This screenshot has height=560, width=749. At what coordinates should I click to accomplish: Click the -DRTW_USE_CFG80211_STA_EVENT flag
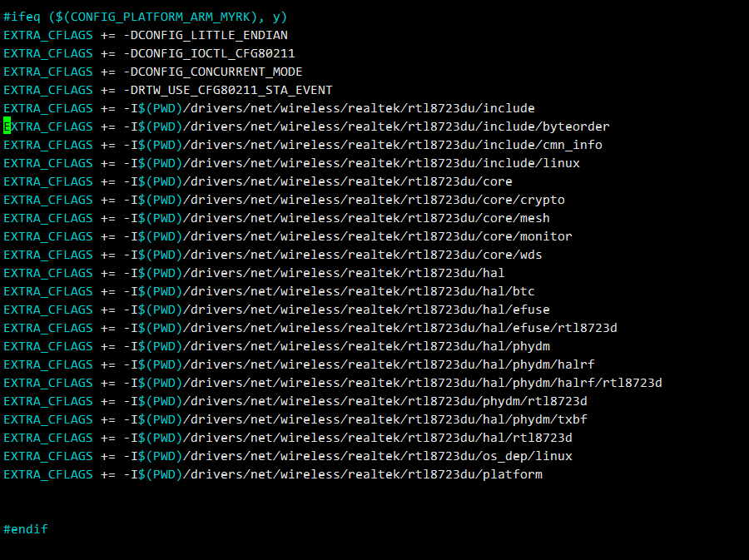pyautogui.click(x=228, y=90)
